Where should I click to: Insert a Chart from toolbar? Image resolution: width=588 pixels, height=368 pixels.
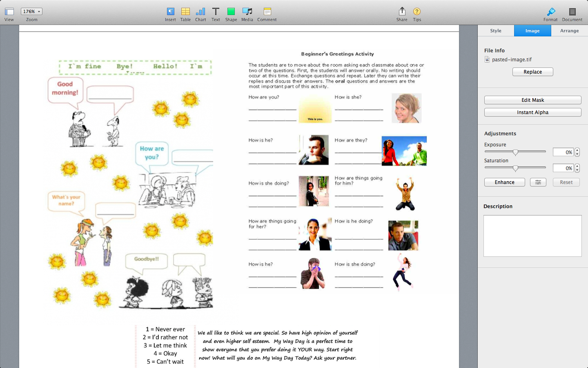point(200,12)
